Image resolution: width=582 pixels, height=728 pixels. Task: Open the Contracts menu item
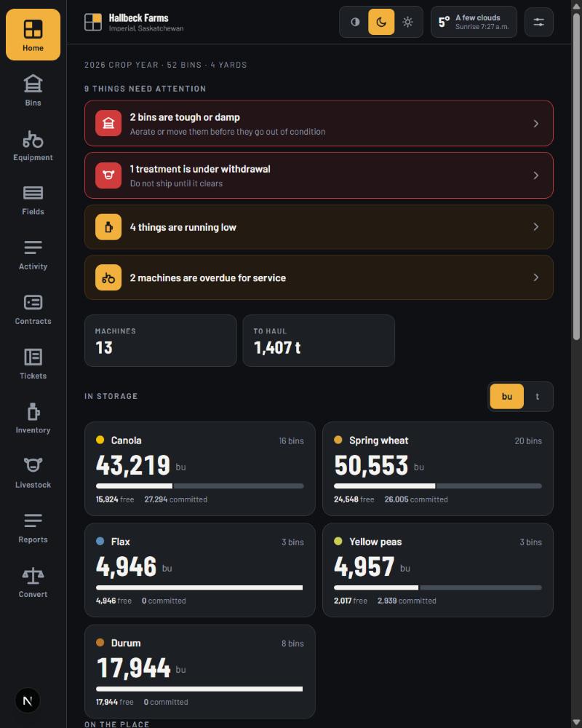[33, 309]
